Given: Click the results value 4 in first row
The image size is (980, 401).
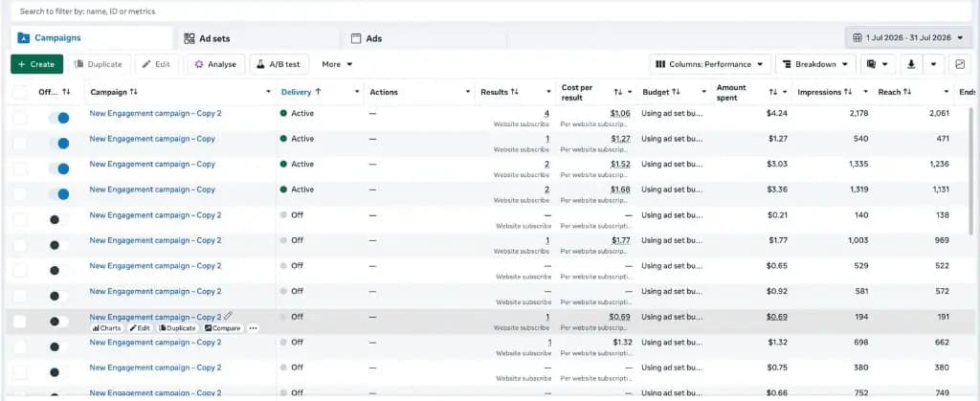Looking at the screenshot, I should coord(546,113).
